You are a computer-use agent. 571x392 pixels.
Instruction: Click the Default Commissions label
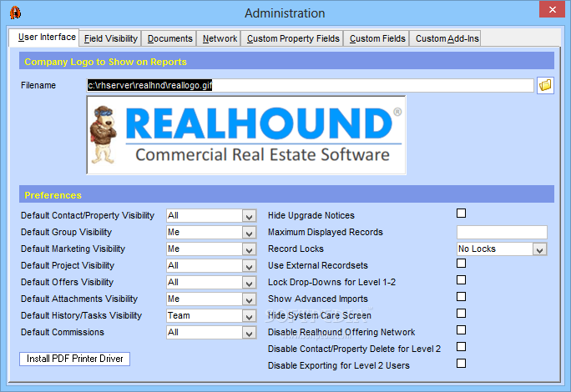coord(63,332)
